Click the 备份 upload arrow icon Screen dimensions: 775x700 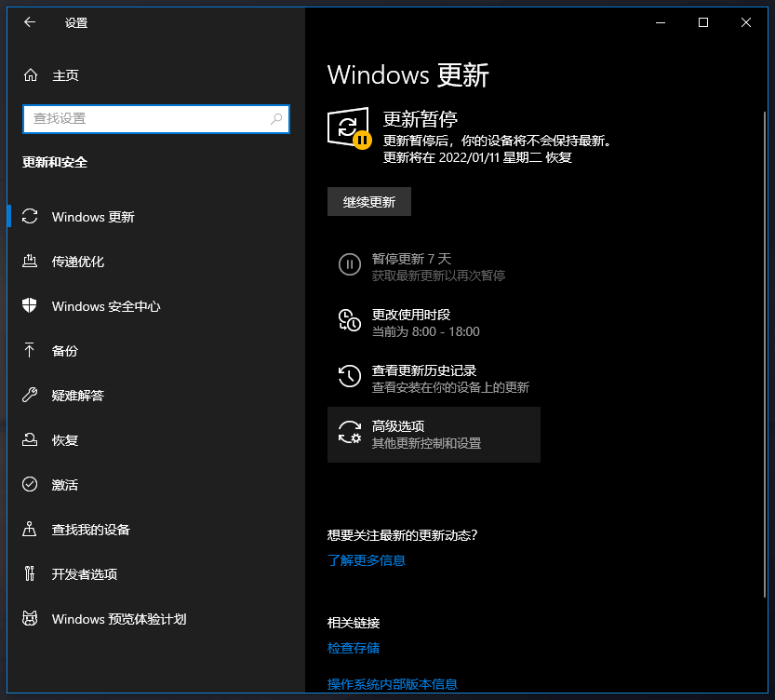point(30,350)
